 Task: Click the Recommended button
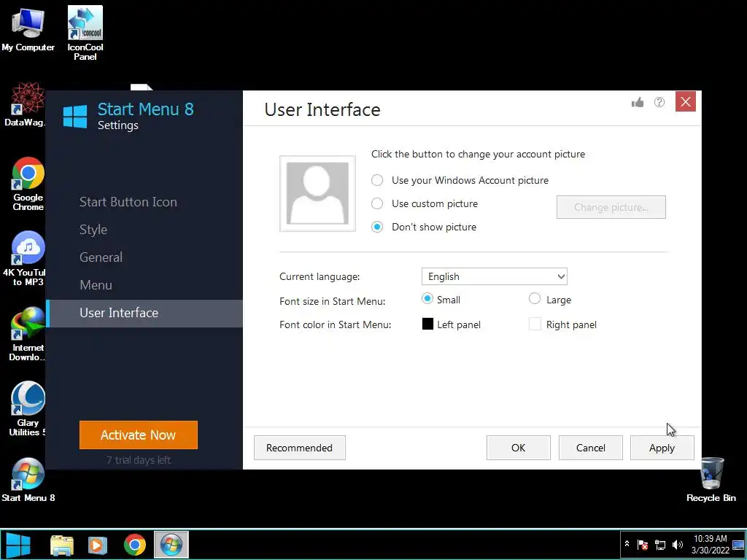[300, 448]
